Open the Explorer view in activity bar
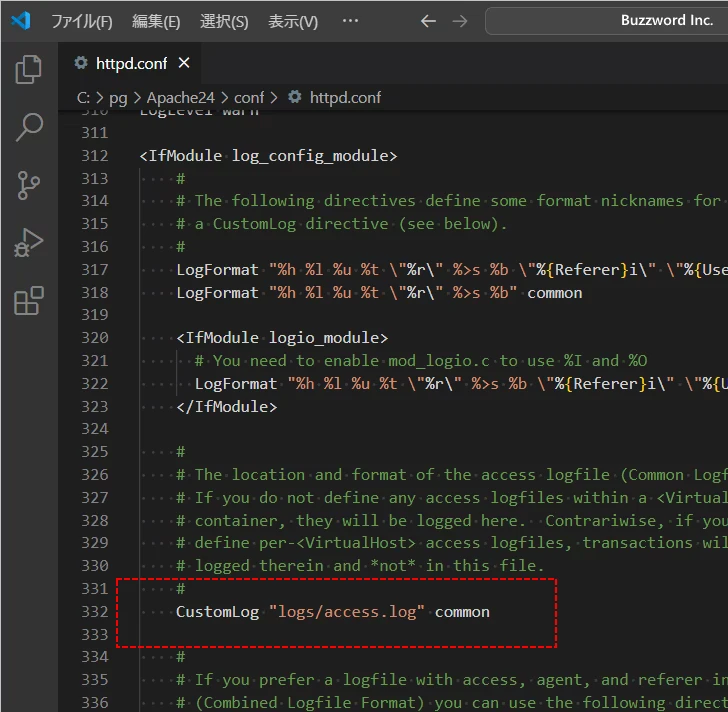 pyautogui.click(x=29, y=70)
